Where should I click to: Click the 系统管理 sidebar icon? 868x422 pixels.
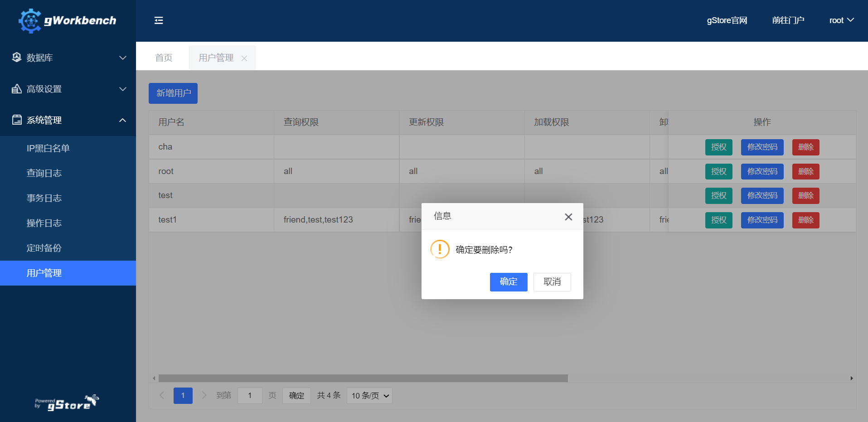17,120
